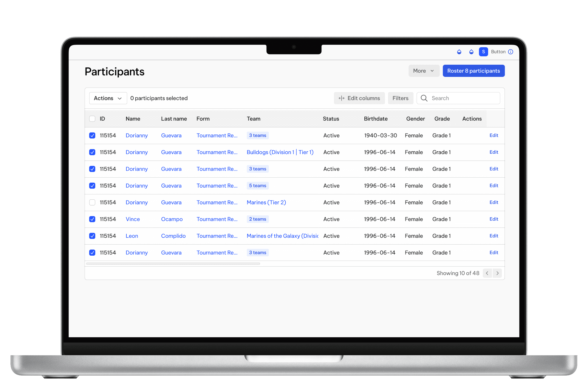The height and width of the screenshot is (382, 588).
Task: Toggle the select-all header checkbox
Action: click(92, 119)
